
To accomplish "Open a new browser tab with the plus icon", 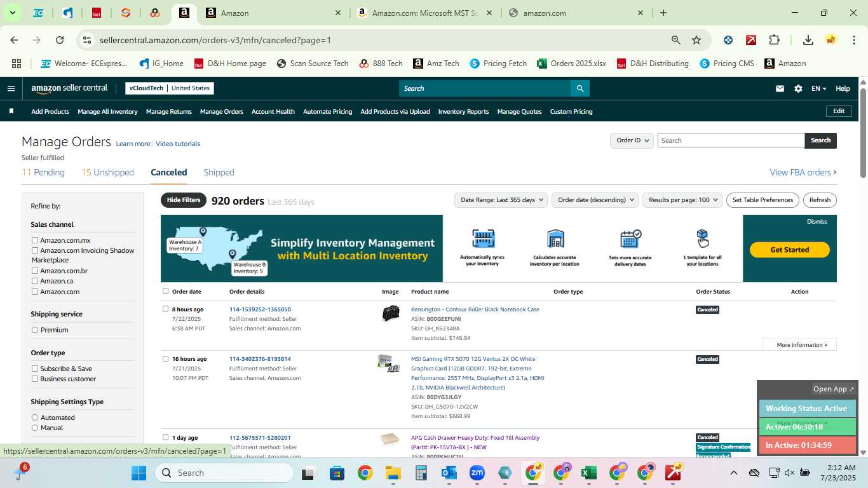I will 663,13.
